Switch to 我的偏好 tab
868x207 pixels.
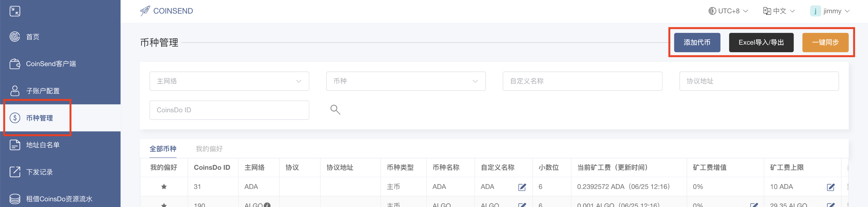click(x=209, y=149)
